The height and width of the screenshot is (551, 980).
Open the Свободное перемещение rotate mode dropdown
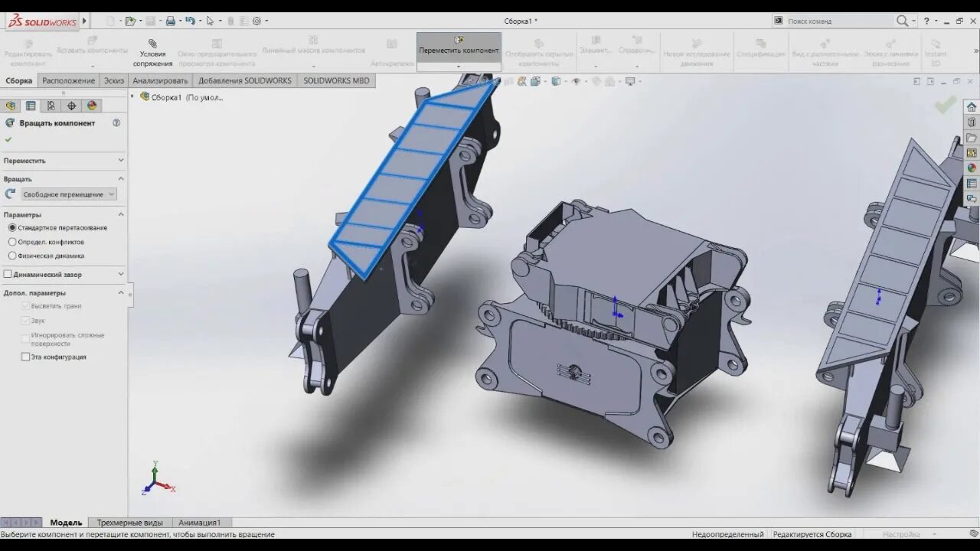[x=69, y=194]
